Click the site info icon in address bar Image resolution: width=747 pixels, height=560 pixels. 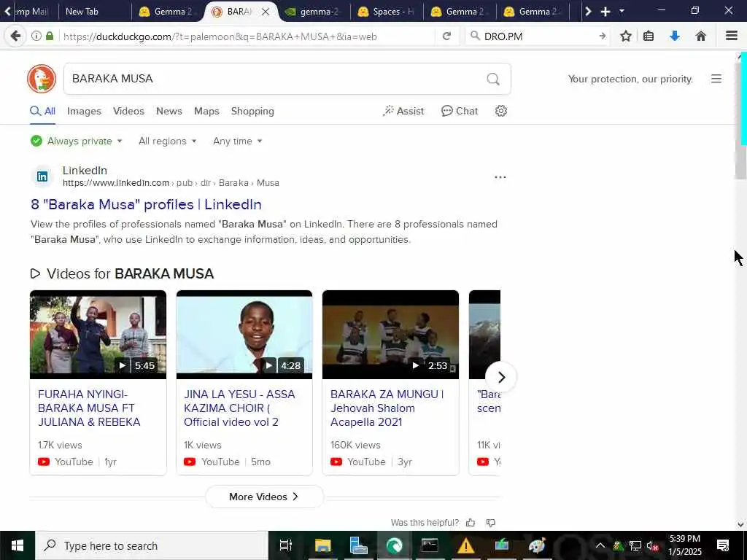tap(36, 36)
